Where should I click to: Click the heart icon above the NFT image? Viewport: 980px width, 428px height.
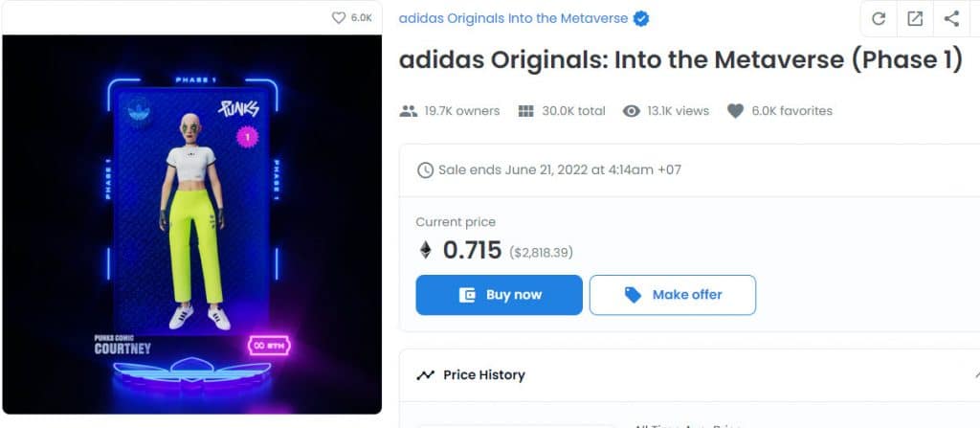(x=338, y=18)
